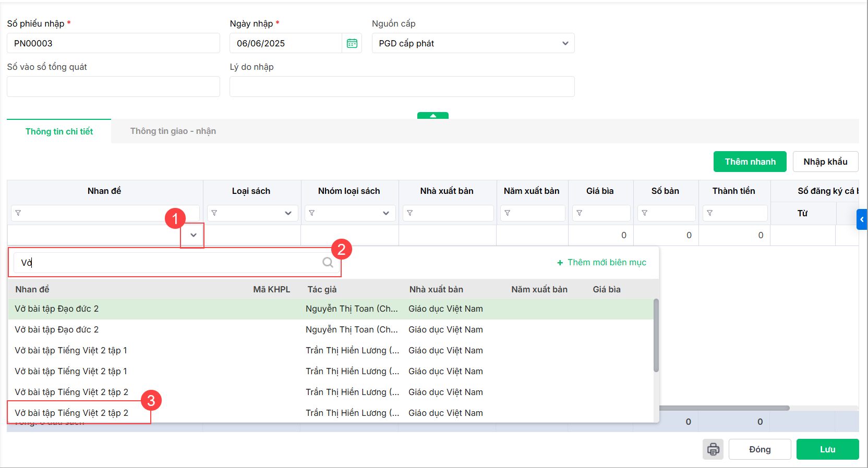Focus the Số phiếu nhập field
This screenshot has width=868, height=468.
click(x=113, y=43)
